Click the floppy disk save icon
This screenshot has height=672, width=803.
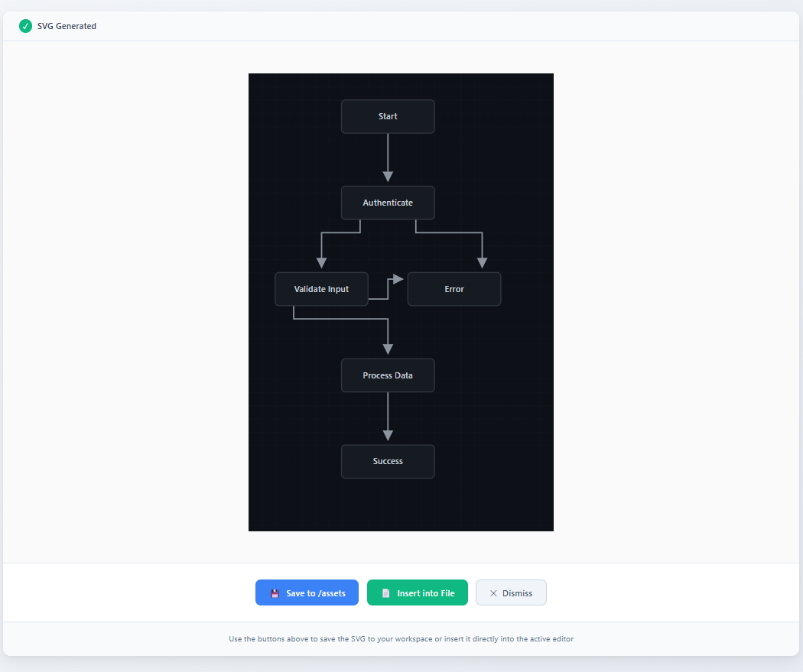coord(275,593)
